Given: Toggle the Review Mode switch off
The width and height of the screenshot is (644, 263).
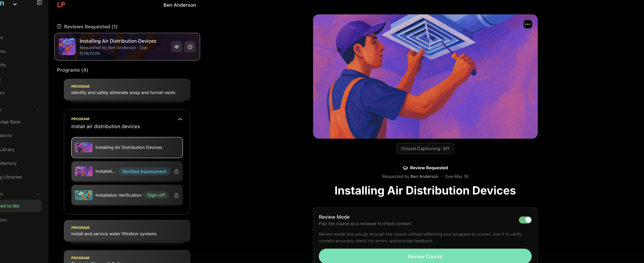Looking at the screenshot, I should click(x=525, y=220).
